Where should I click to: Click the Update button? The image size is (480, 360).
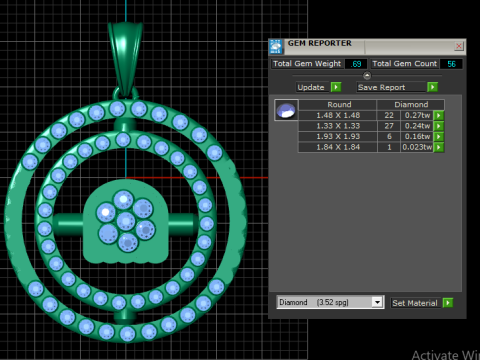coord(311,87)
